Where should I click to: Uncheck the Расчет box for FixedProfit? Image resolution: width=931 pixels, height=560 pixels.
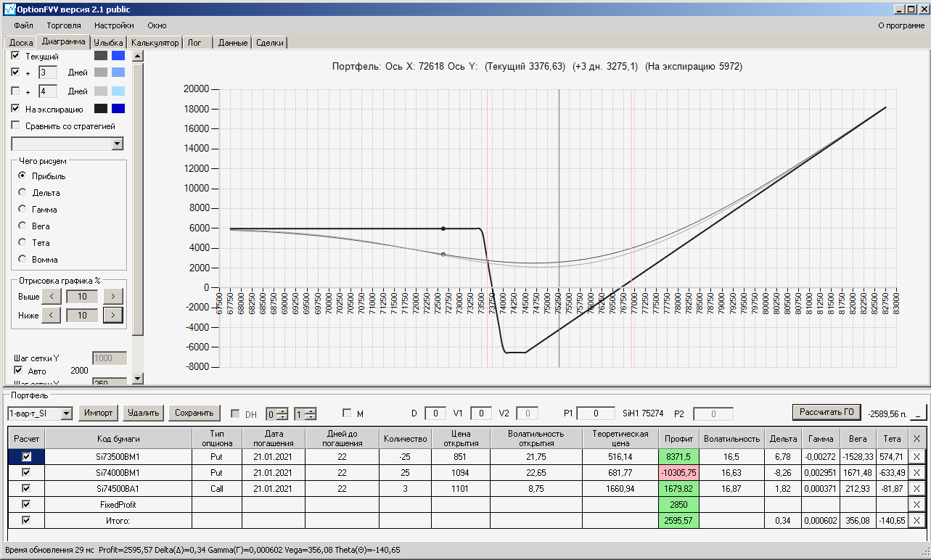[27, 505]
